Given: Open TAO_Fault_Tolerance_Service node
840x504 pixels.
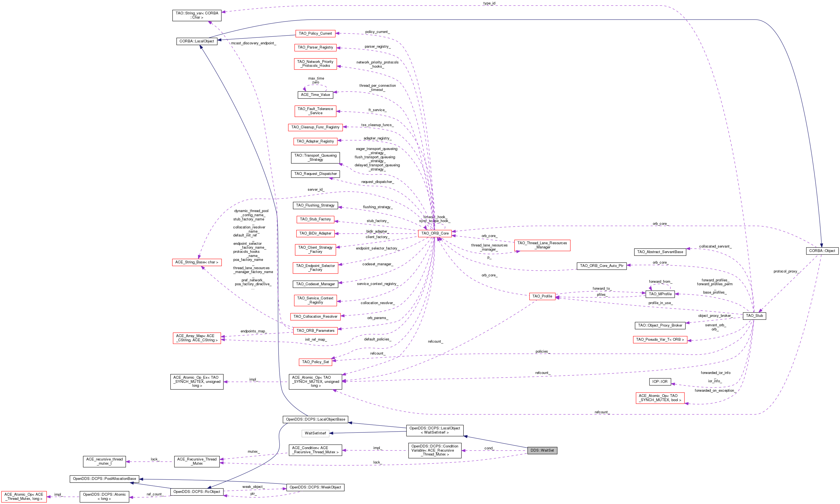Looking at the screenshot, I should point(315,111).
